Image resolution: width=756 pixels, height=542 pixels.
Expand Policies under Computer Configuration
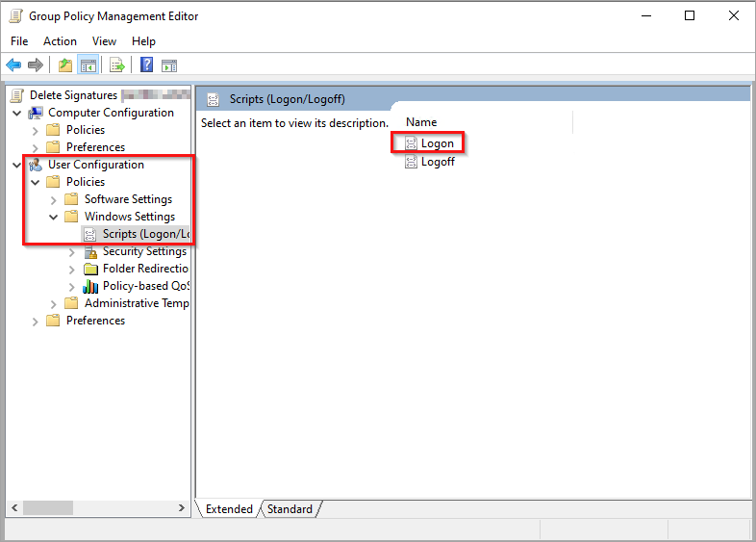pyautogui.click(x=36, y=130)
